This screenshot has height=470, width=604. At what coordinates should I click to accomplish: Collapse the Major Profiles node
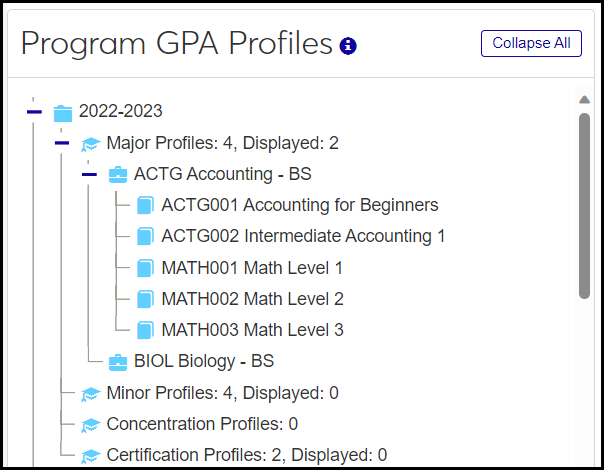[x=62, y=144]
